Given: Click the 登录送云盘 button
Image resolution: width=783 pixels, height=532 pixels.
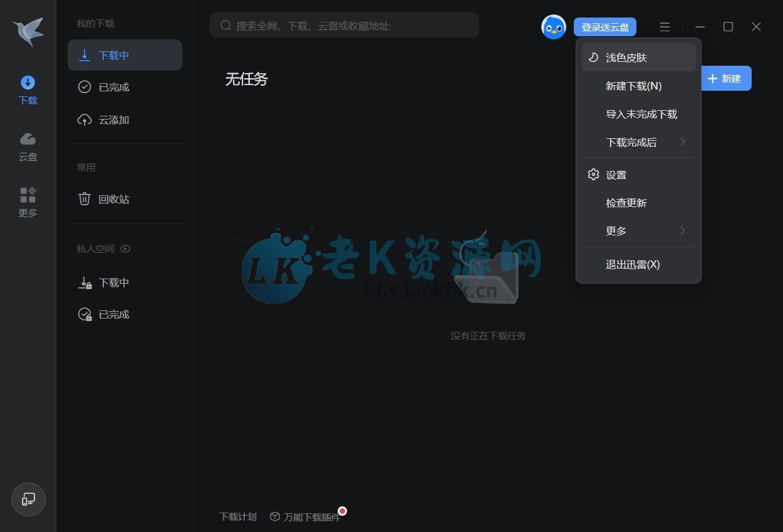Looking at the screenshot, I should click(x=605, y=27).
